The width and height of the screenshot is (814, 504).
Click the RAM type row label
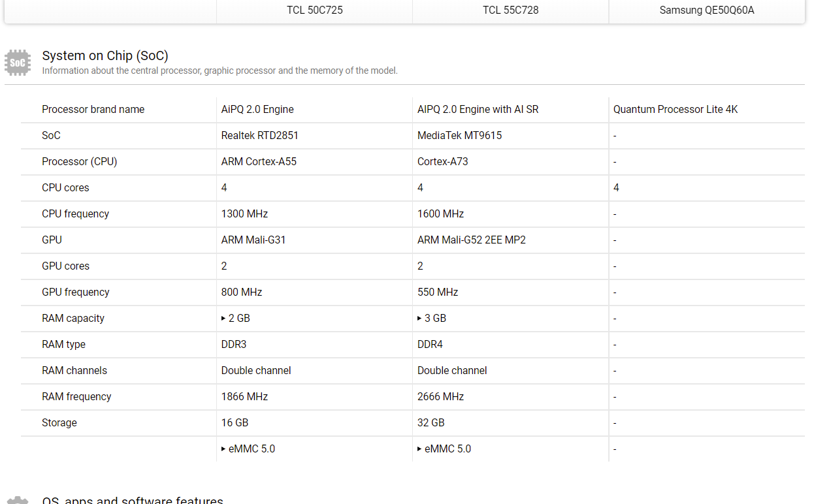(x=64, y=345)
